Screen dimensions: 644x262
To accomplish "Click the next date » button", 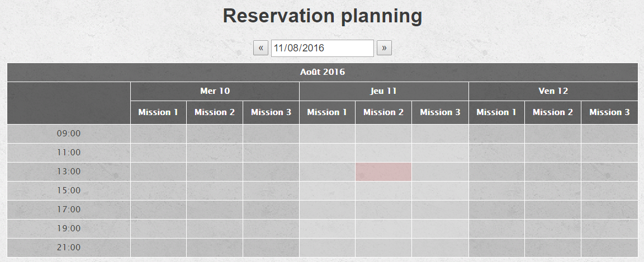I will click(x=384, y=48).
